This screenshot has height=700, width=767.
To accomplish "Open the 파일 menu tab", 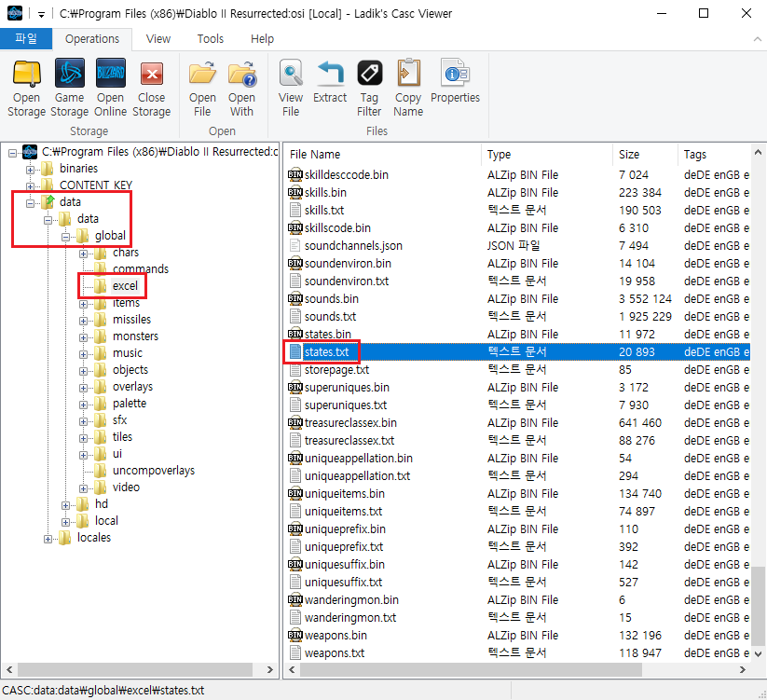I will click(x=26, y=38).
